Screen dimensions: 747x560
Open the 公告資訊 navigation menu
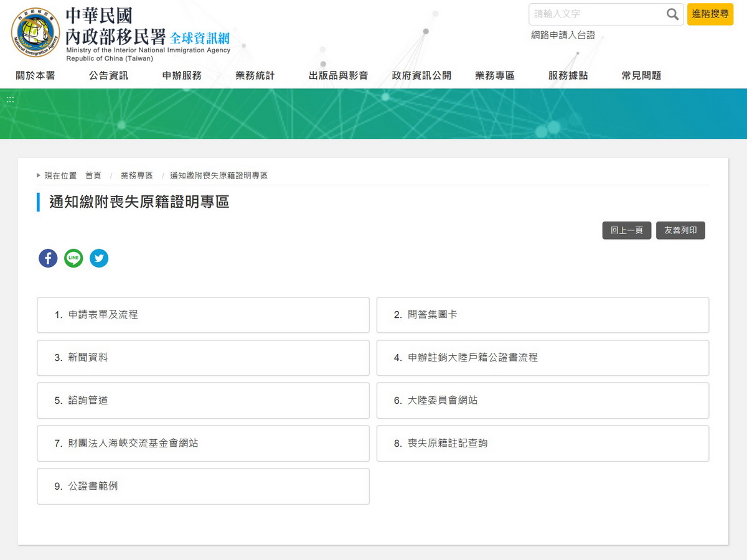pos(108,76)
